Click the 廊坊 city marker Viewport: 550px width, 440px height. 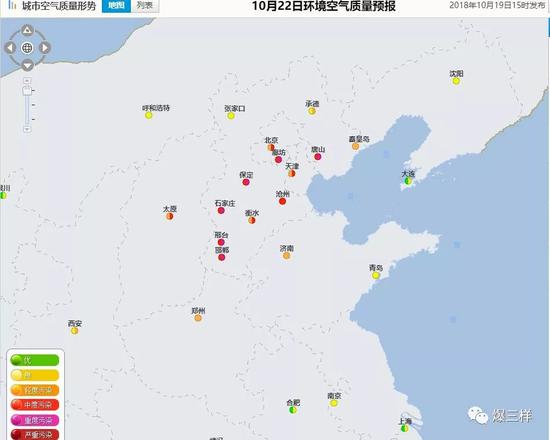[x=279, y=160]
